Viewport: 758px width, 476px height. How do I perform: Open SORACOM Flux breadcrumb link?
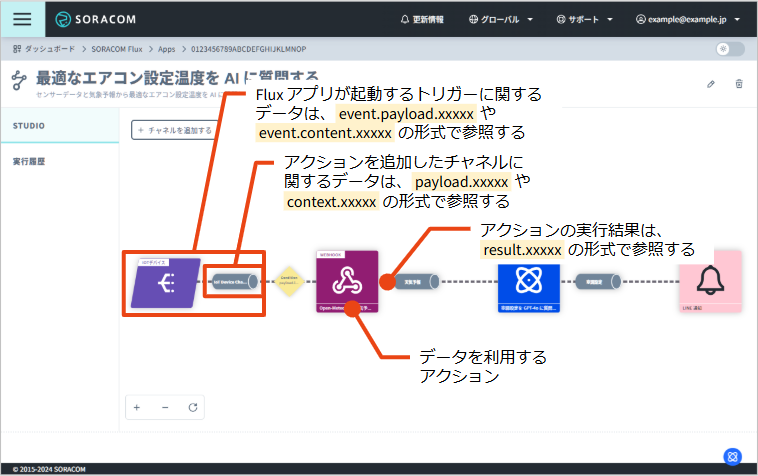pos(117,49)
